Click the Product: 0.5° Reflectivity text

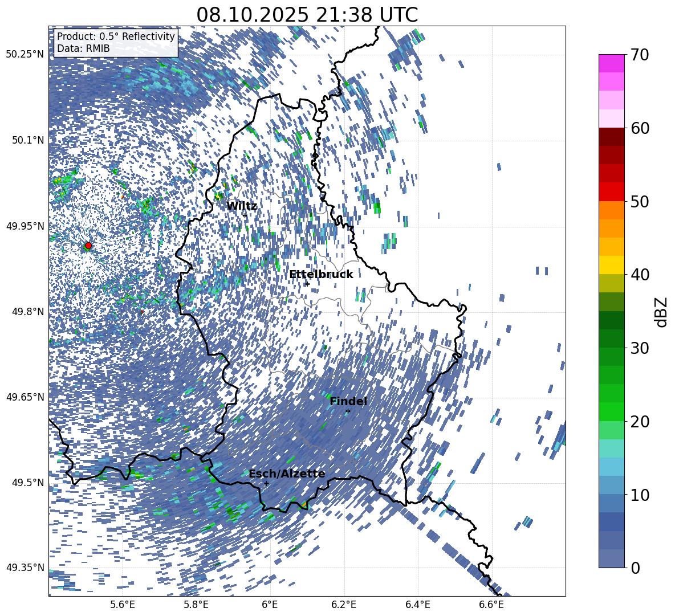coord(116,36)
